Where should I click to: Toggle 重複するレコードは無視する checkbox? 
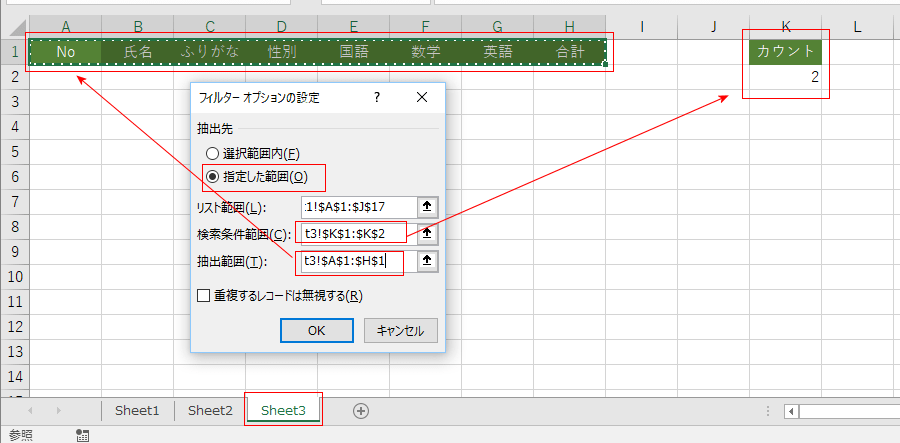[x=203, y=296]
